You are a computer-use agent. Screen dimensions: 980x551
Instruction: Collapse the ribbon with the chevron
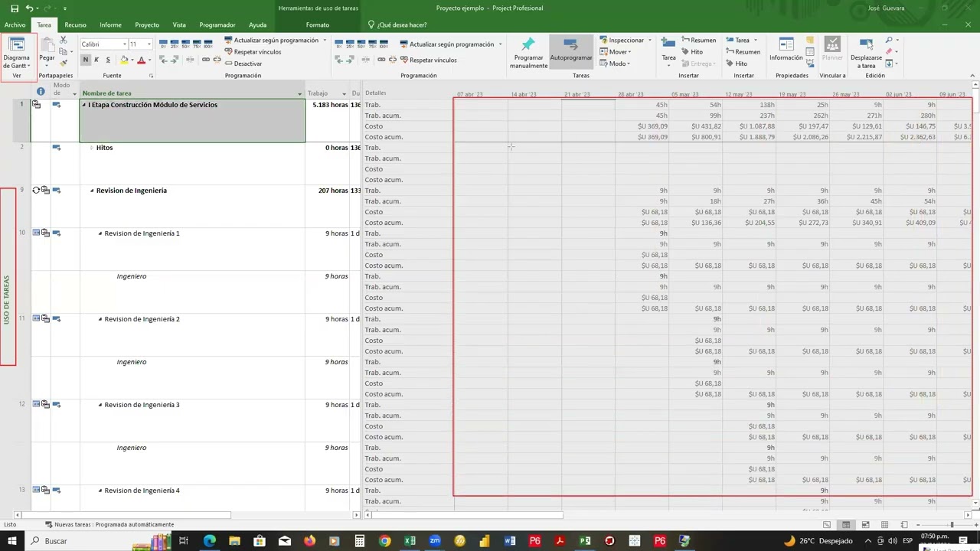(x=972, y=76)
